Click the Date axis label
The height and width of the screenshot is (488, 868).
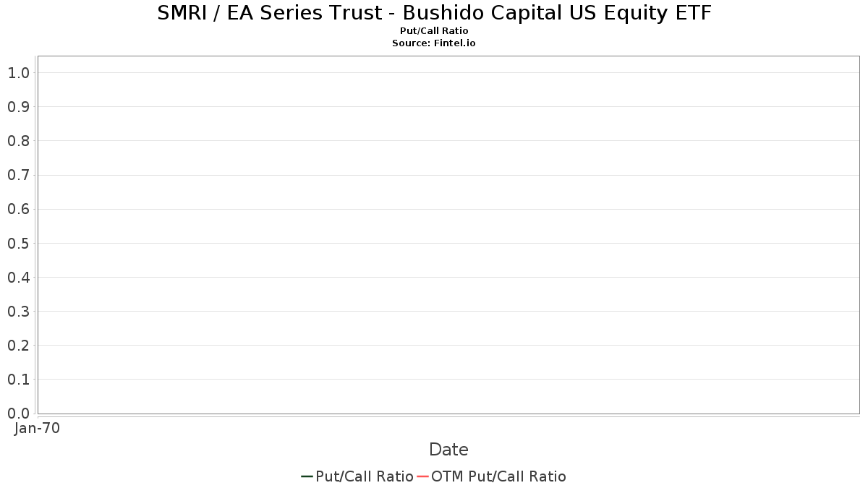point(448,450)
